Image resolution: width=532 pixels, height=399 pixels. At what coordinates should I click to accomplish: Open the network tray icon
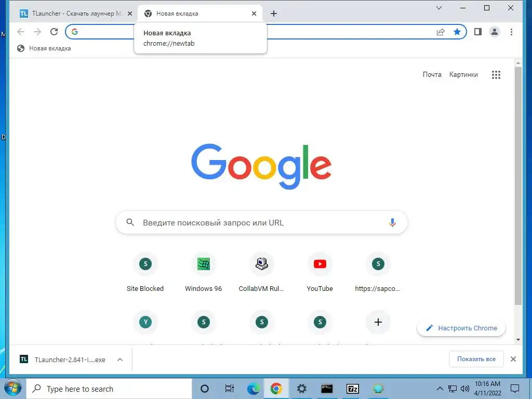[x=453, y=389]
